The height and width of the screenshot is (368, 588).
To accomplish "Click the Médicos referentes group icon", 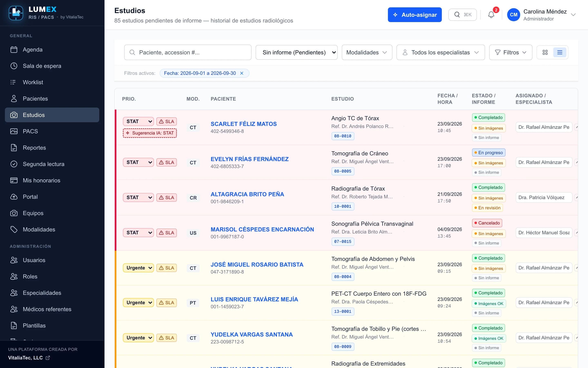I will coord(14,309).
